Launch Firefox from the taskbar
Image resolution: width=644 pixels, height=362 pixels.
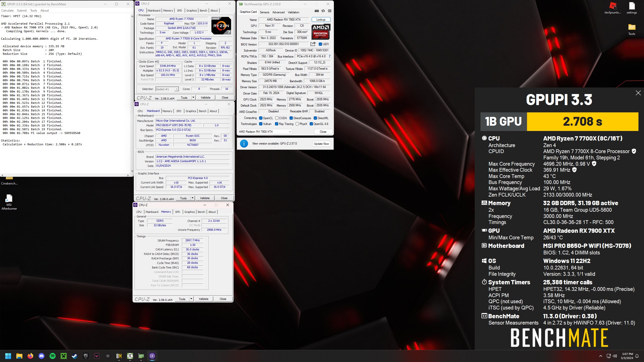pos(30,356)
